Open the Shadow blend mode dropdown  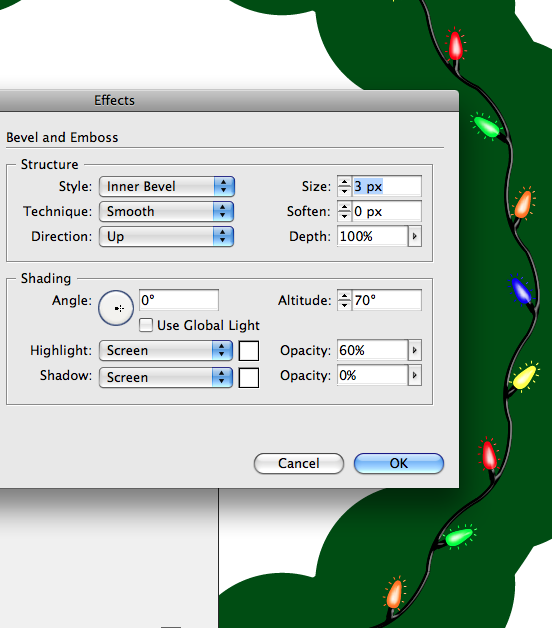click(x=166, y=377)
